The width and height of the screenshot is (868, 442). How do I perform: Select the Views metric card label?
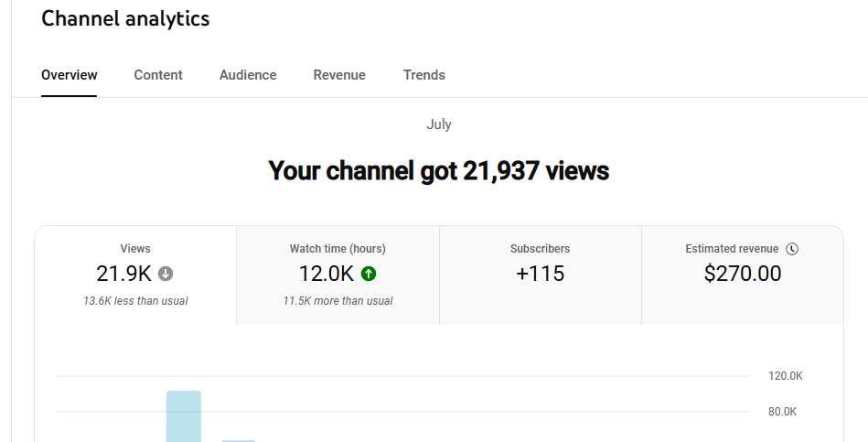coord(135,249)
